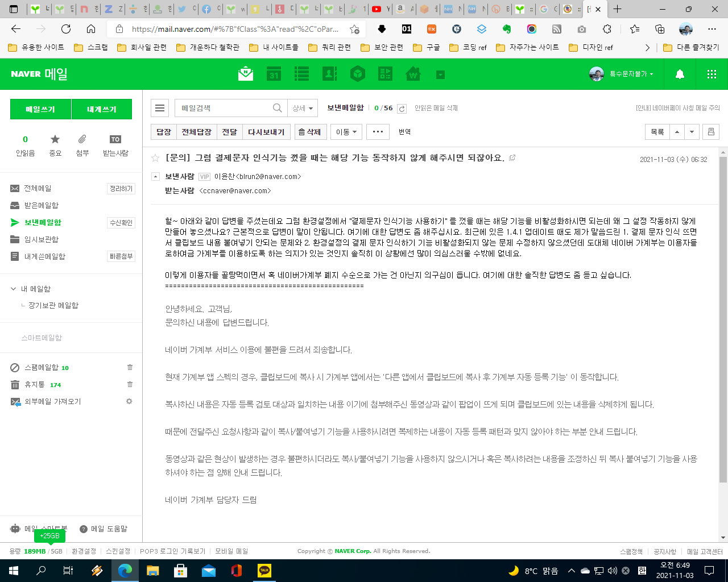
Task: Toggle the hamburger menu to collapse sidebar
Action: coord(160,108)
